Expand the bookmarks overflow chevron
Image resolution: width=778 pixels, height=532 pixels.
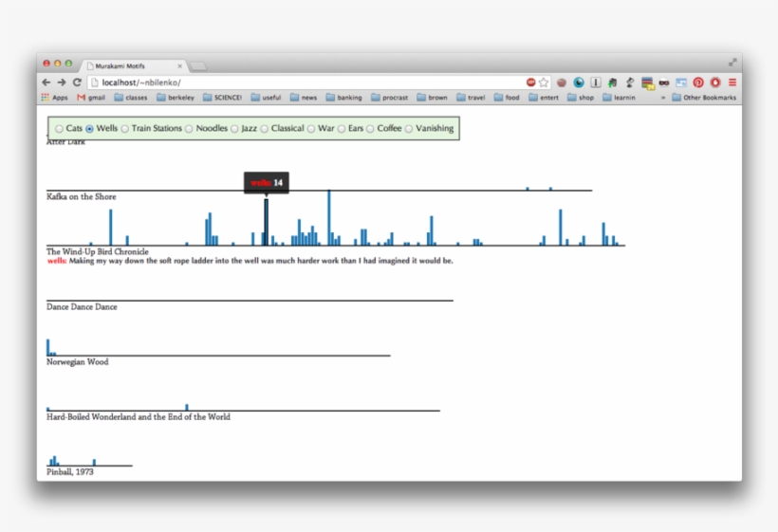point(662,98)
